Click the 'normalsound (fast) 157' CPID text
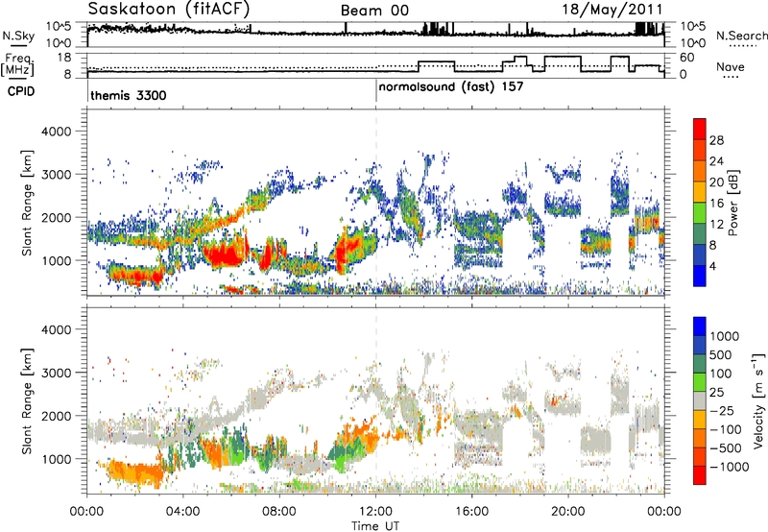768x532 pixels. [451, 87]
